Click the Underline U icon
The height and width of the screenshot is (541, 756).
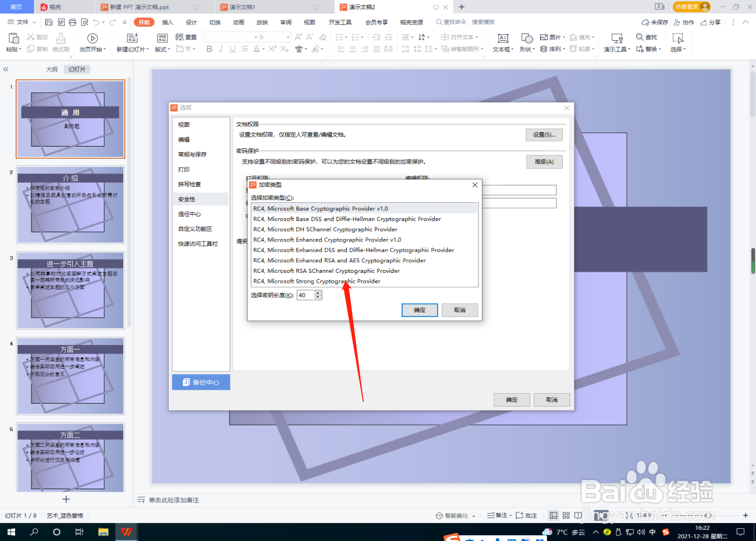(x=233, y=49)
